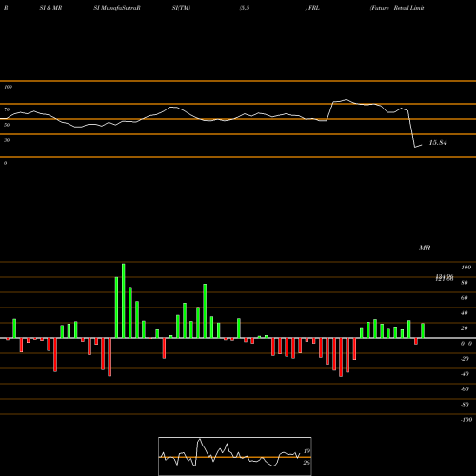Click the -60 label on MR axis
Image resolution: width=476 pixels, height=476 pixels.
coord(465,389)
